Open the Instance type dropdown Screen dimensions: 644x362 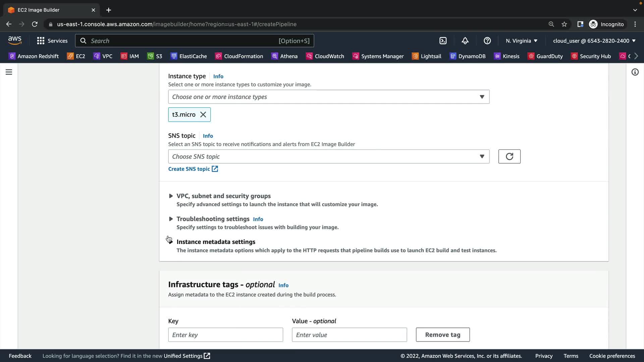(x=329, y=97)
